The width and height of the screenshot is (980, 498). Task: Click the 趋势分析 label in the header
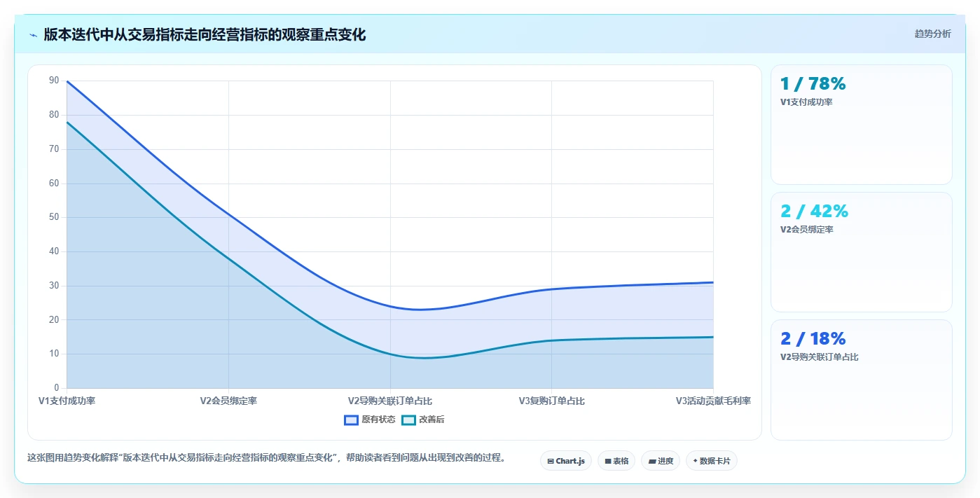[932, 34]
